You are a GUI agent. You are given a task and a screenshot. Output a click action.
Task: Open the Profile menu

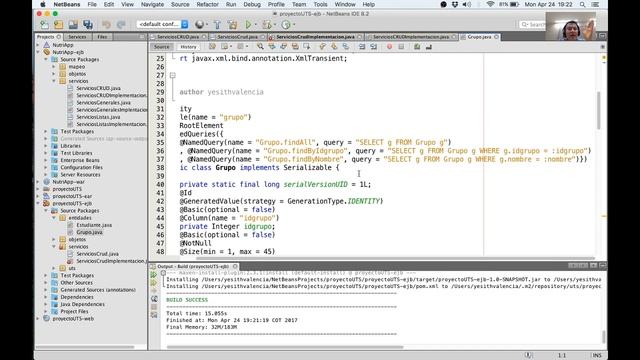click(276, 4)
